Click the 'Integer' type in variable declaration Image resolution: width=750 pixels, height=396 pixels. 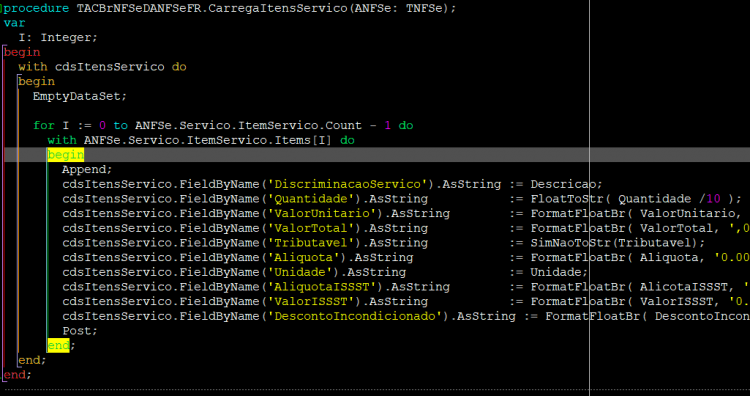(x=66, y=37)
